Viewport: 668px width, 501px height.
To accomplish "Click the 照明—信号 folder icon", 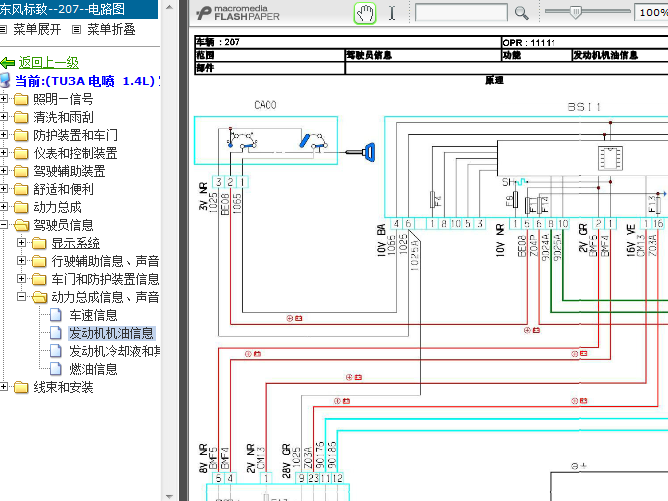I will click(x=21, y=99).
